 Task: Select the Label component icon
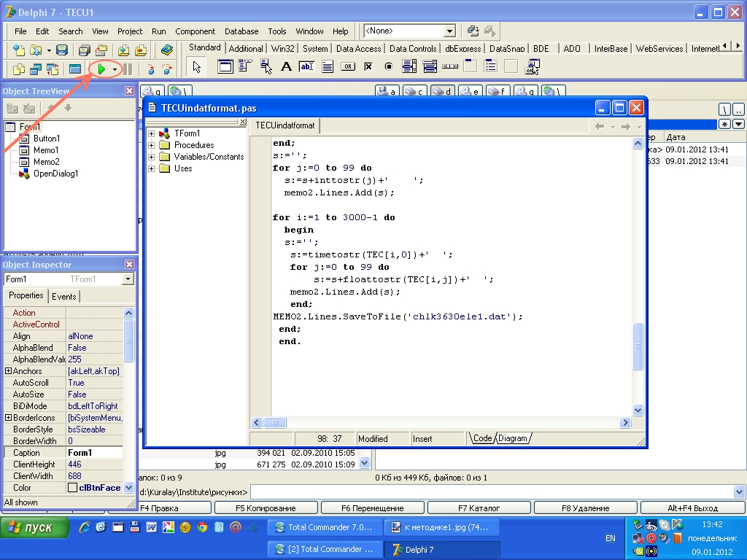(286, 67)
